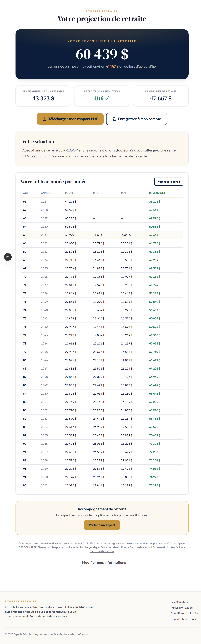Click the © 2026 Experts Retraite copyright line

click(x=47, y=634)
